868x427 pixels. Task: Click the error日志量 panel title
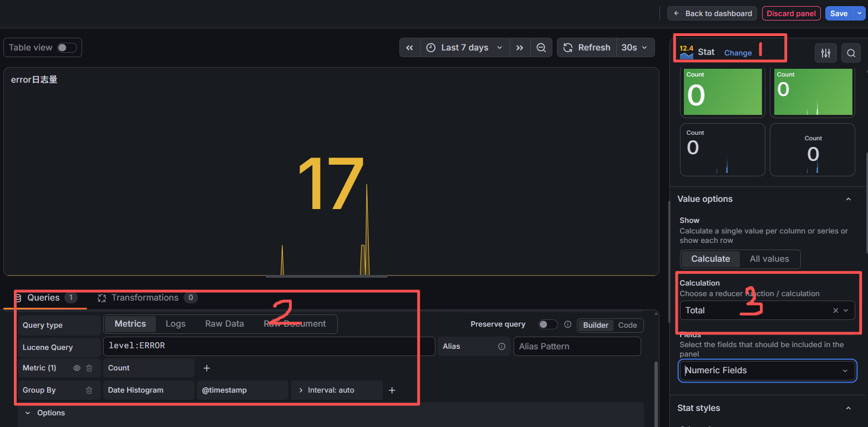point(34,80)
